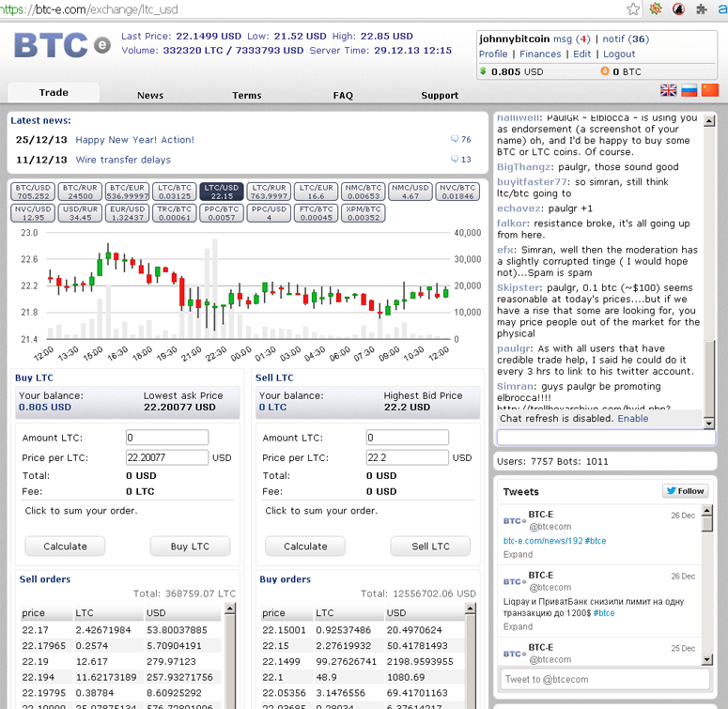Select the NMC/USD pair

410,192
